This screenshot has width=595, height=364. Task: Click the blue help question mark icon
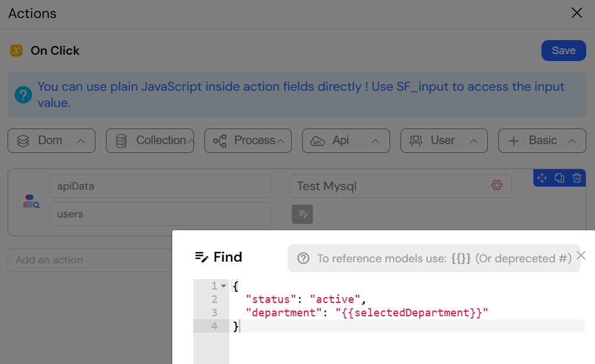tap(23, 94)
